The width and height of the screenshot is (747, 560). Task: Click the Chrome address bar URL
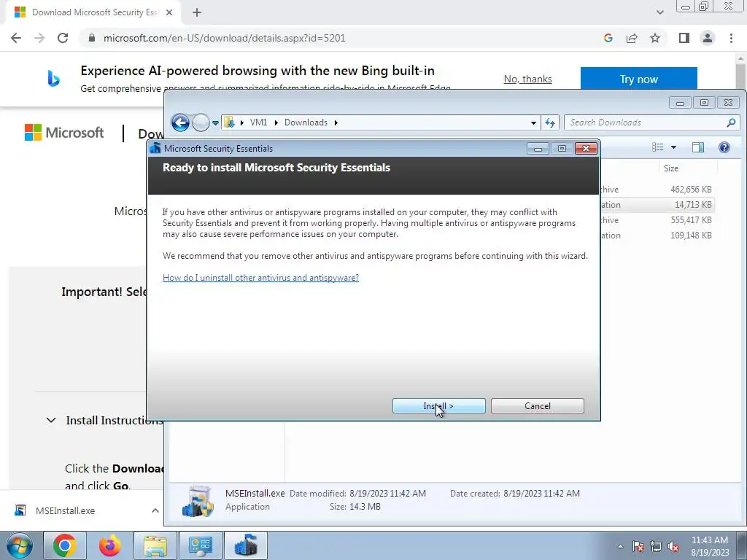225,38
